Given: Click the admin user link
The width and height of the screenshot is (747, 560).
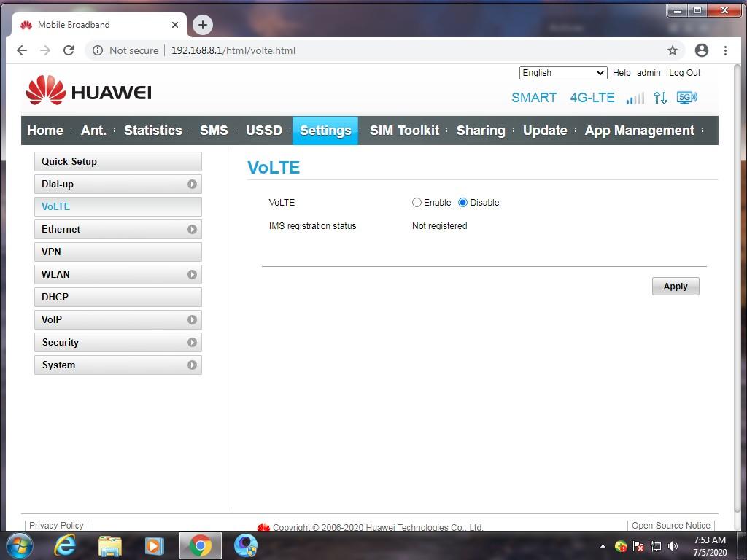Looking at the screenshot, I should (649, 73).
